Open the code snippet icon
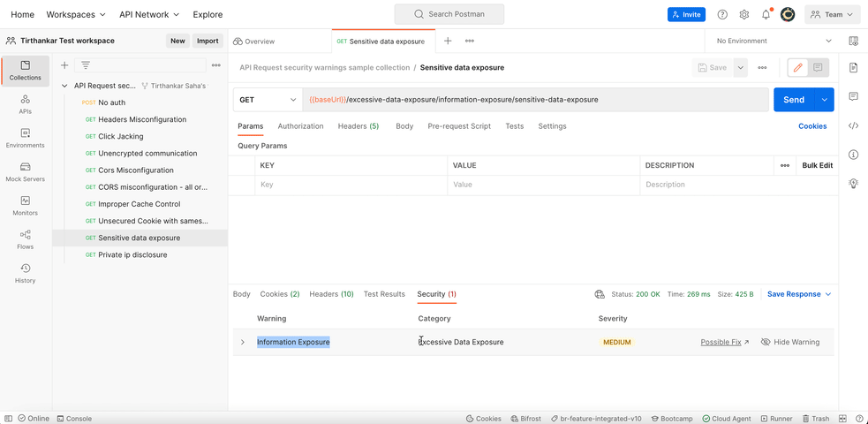Viewport: 868px width, 424px height. point(853,125)
